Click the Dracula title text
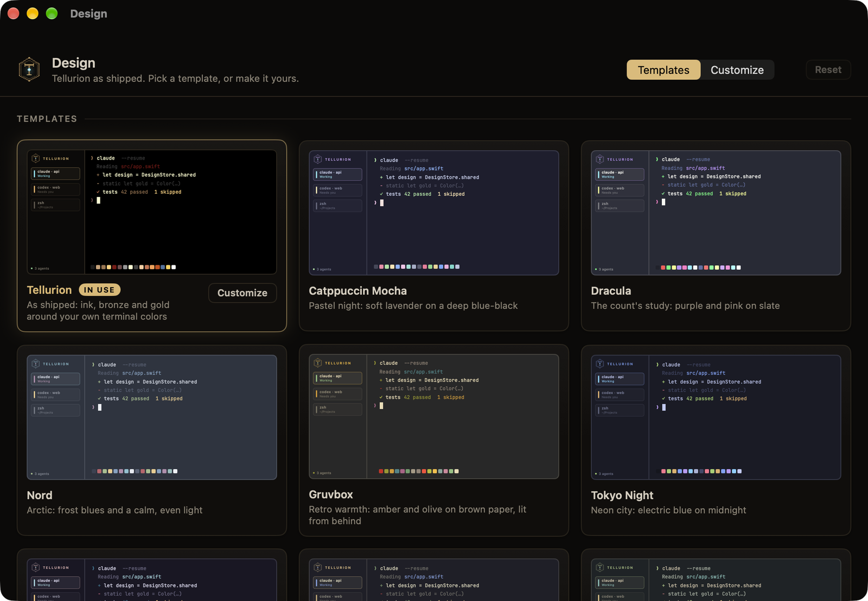The width and height of the screenshot is (868, 601). coord(611,291)
